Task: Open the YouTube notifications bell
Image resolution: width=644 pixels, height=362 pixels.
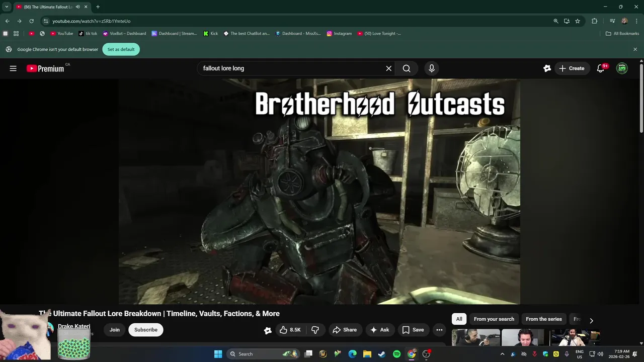Action: click(x=600, y=68)
